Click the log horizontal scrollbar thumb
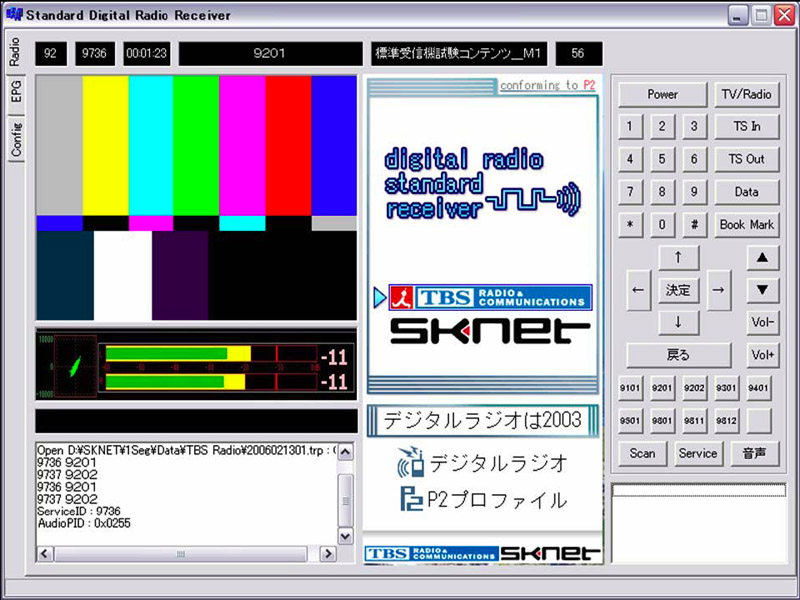This screenshot has width=800, height=600. (x=181, y=554)
